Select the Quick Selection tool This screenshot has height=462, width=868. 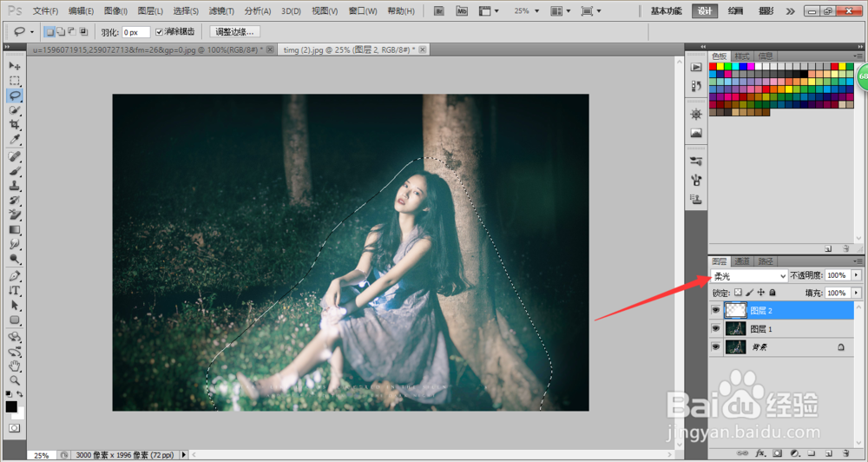pyautogui.click(x=15, y=110)
